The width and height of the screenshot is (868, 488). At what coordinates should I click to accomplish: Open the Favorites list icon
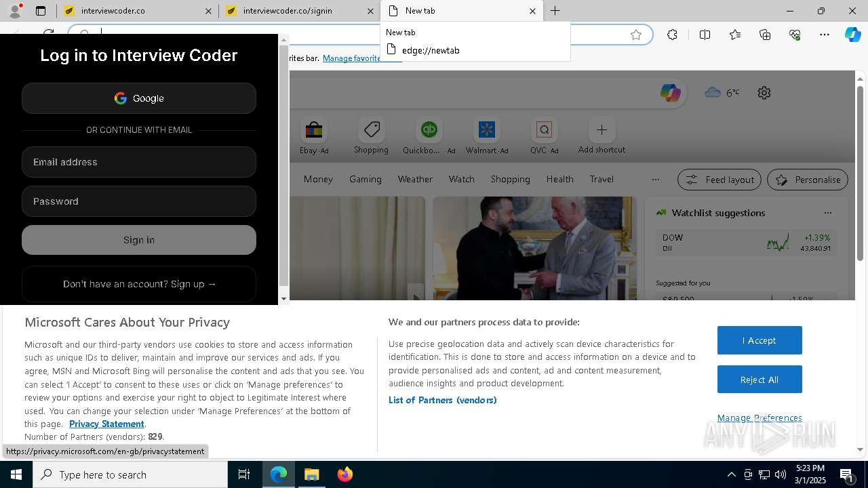tap(735, 35)
